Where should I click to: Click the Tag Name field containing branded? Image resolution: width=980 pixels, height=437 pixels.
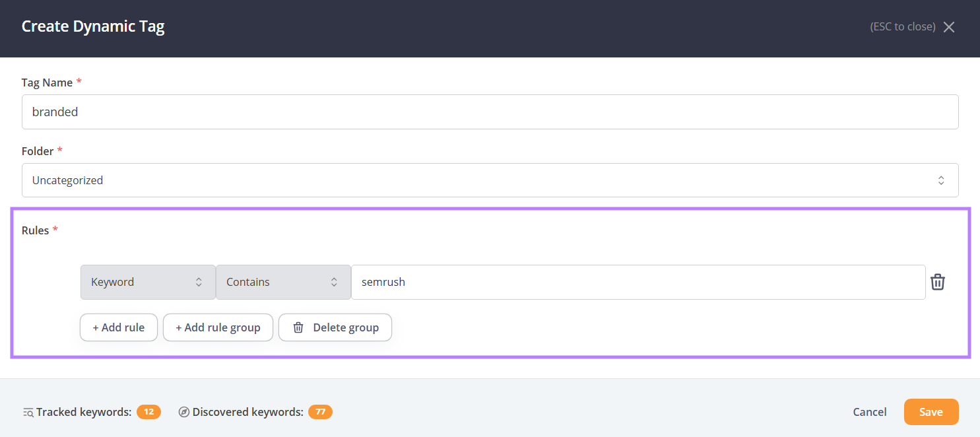tap(490, 112)
